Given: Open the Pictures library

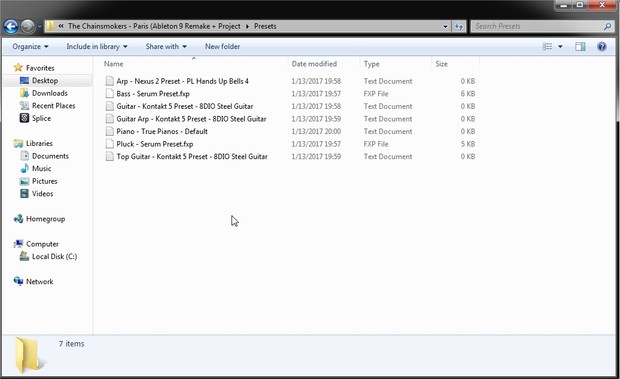Looking at the screenshot, I should tap(38, 181).
